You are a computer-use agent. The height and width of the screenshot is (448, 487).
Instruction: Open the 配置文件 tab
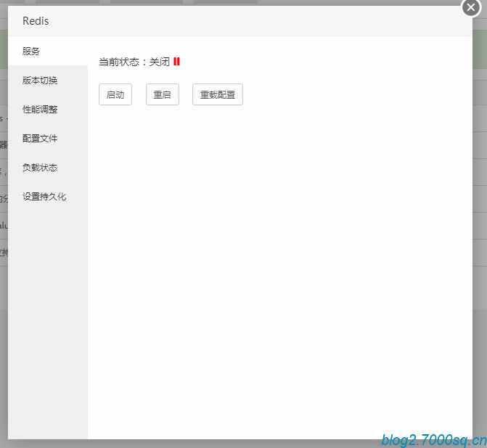(48, 138)
